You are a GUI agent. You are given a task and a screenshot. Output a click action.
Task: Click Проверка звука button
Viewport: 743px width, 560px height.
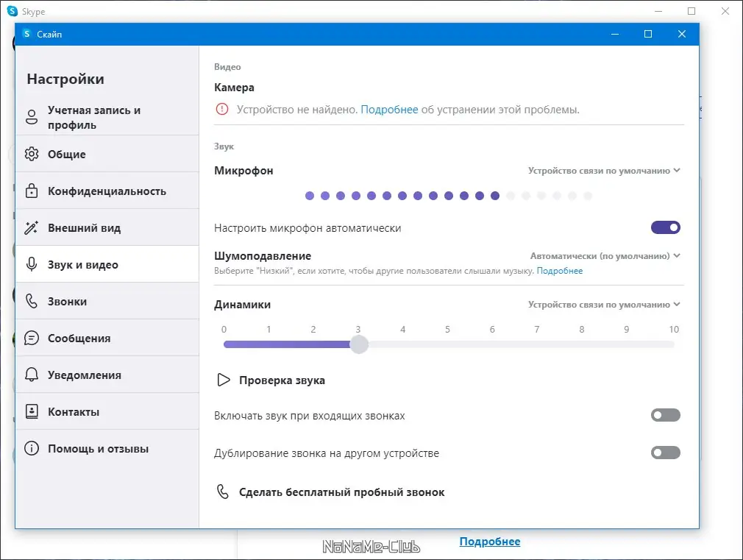(x=271, y=380)
